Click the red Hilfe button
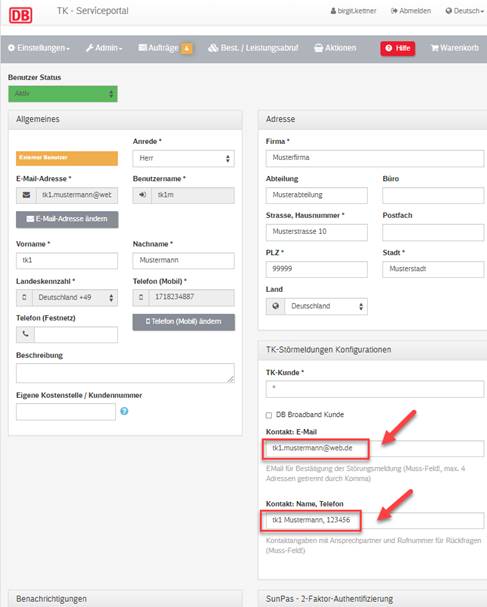Viewport: 487px width, 607px height. [x=398, y=48]
